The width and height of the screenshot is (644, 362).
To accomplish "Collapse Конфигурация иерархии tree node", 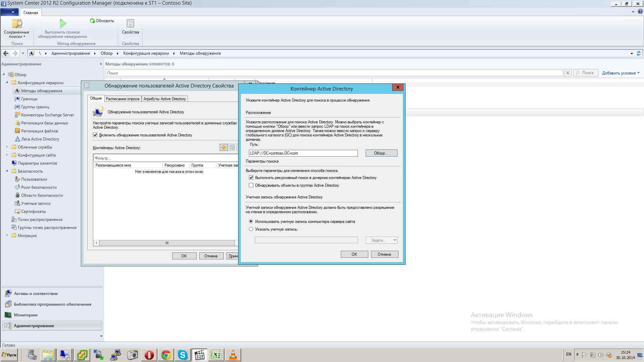I will click(7, 82).
